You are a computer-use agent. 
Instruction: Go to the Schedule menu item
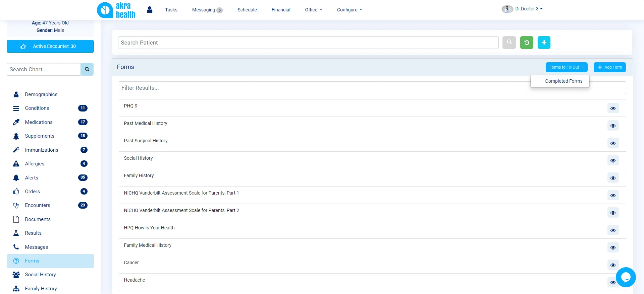coord(247,10)
